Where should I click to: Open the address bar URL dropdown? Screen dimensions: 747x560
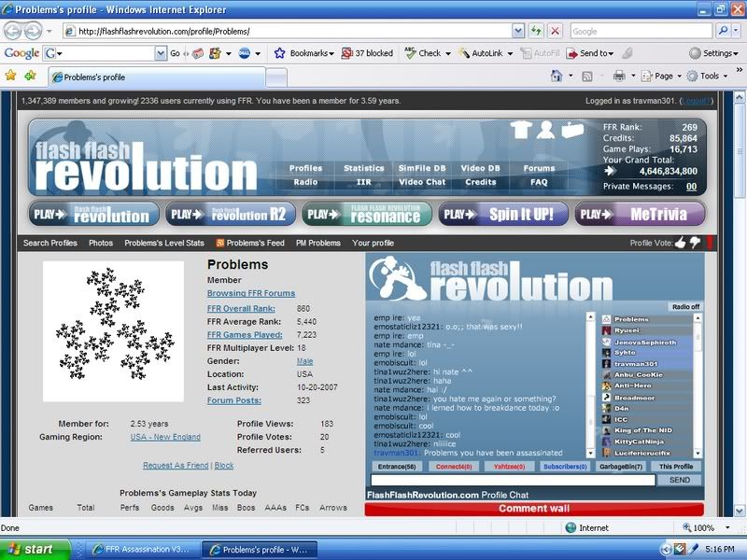[x=518, y=31]
